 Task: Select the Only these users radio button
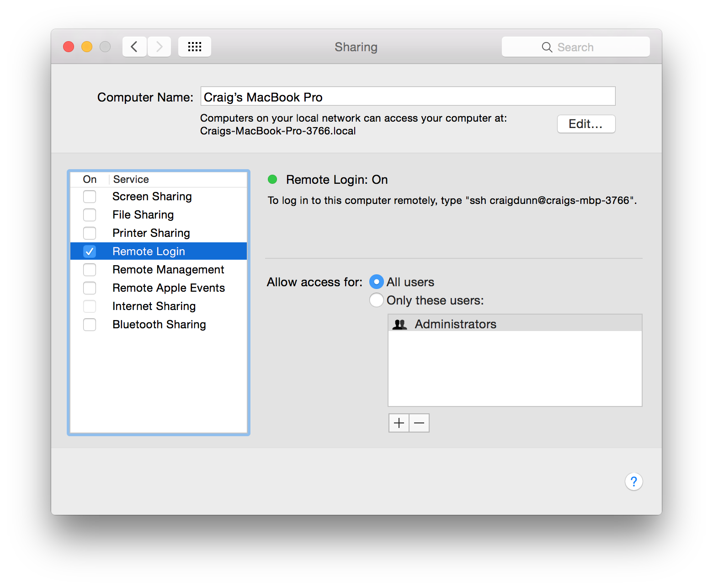pyautogui.click(x=376, y=300)
